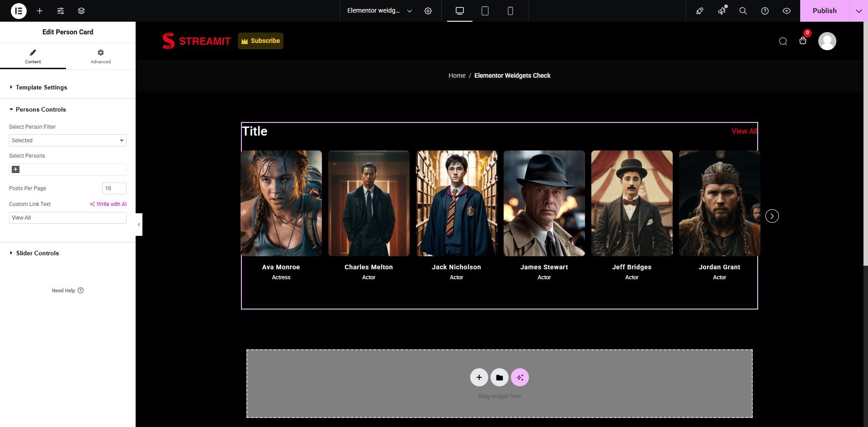Open page settings gear icon
The height and width of the screenshot is (427, 868).
[x=428, y=11]
